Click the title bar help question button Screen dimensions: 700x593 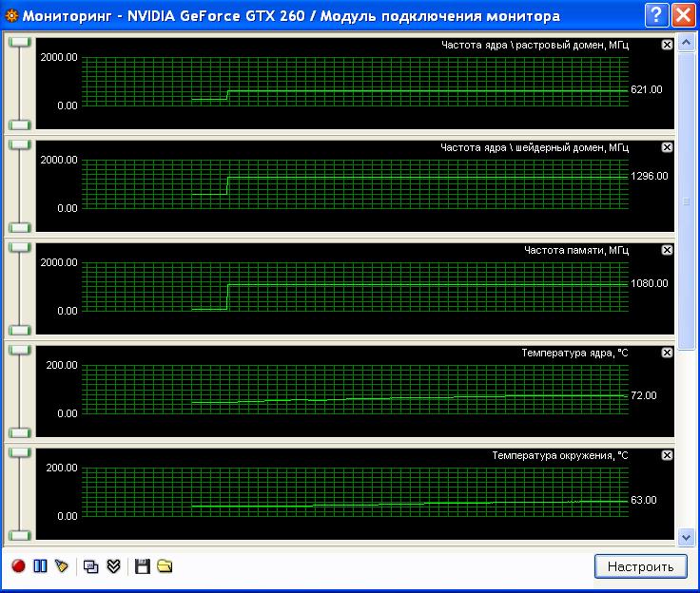coord(656,15)
